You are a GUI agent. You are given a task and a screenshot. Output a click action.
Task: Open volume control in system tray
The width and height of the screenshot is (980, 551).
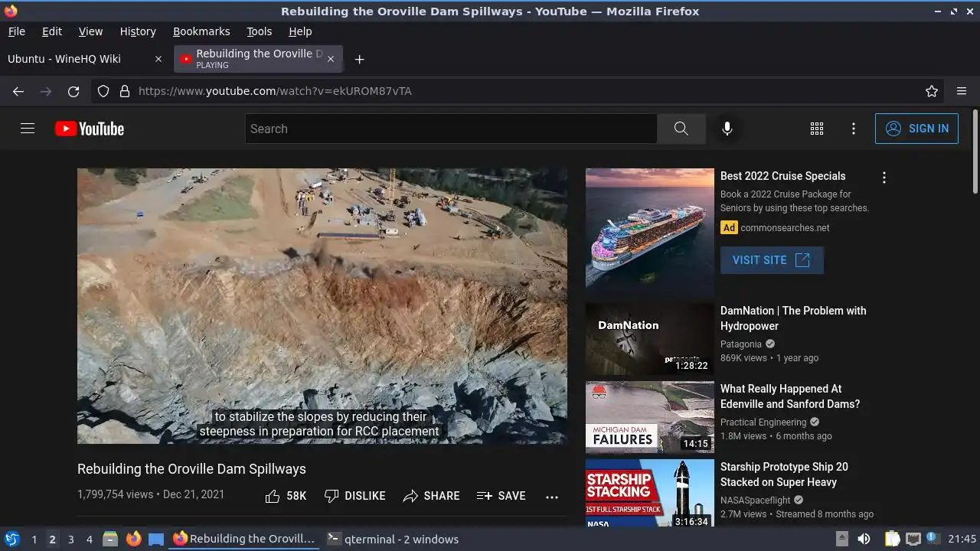pyautogui.click(x=864, y=539)
